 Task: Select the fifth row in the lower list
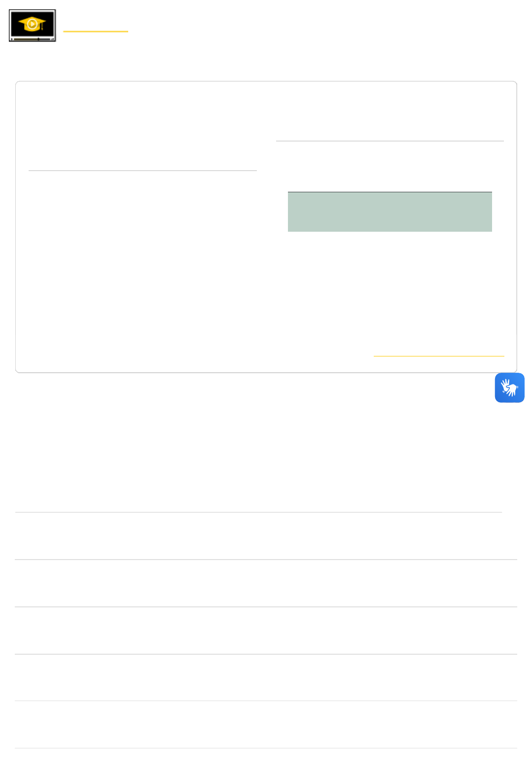tap(266, 725)
